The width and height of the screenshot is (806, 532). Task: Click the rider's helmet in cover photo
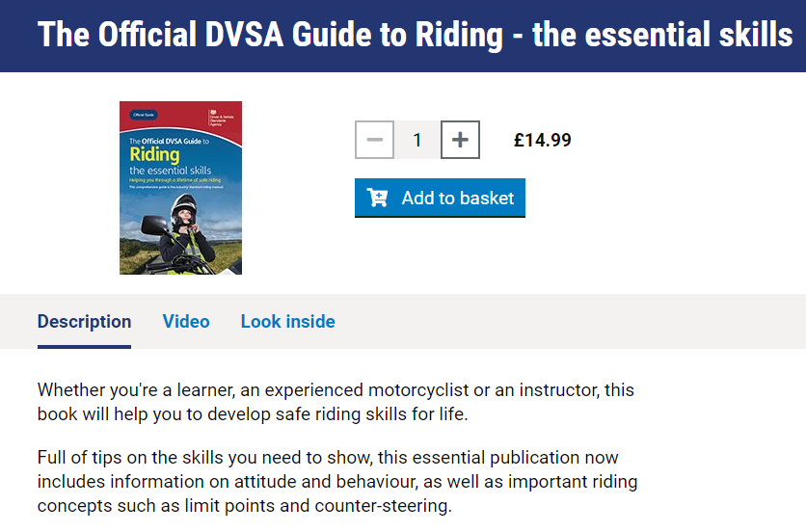(184, 206)
